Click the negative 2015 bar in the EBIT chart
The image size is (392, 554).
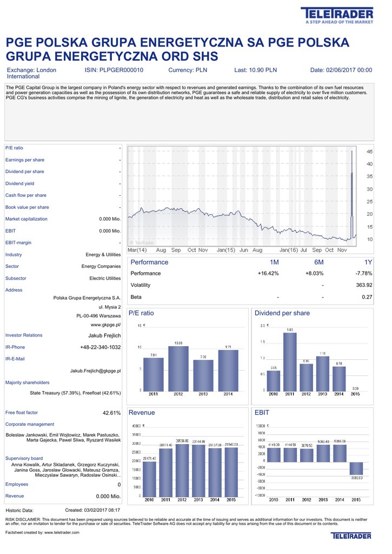click(x=356, y=469)
